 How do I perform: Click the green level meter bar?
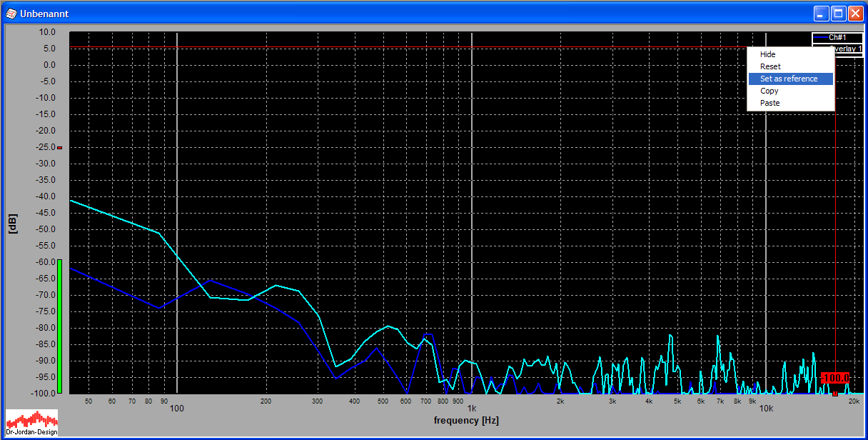[60, 326]
